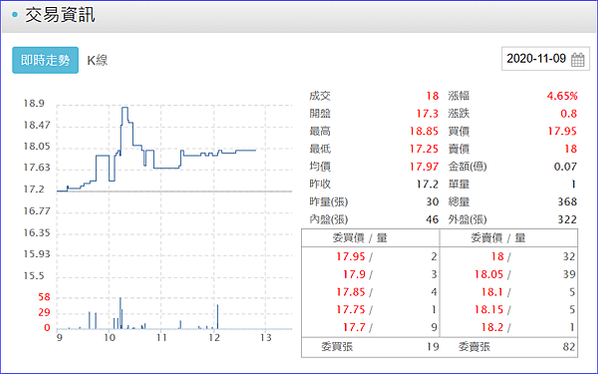Select the 最高 value 18.85
The width and height of the screenshot is (598, 374).
pos(424,131)
